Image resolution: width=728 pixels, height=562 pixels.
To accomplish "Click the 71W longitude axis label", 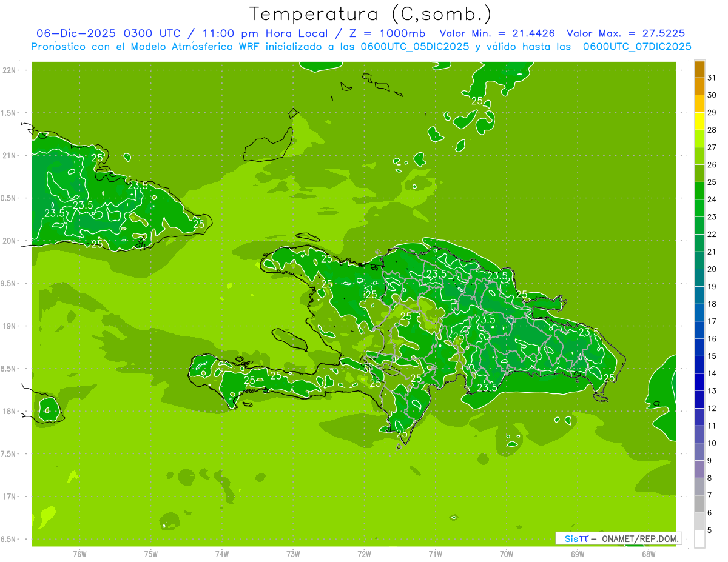I will pos(435,554).
